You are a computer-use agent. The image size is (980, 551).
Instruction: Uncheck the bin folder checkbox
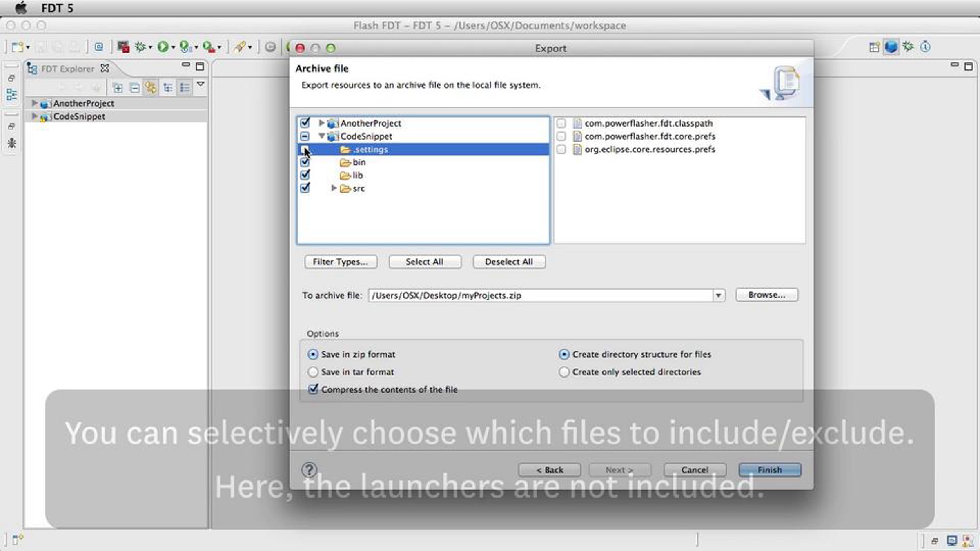coord(305,162)
